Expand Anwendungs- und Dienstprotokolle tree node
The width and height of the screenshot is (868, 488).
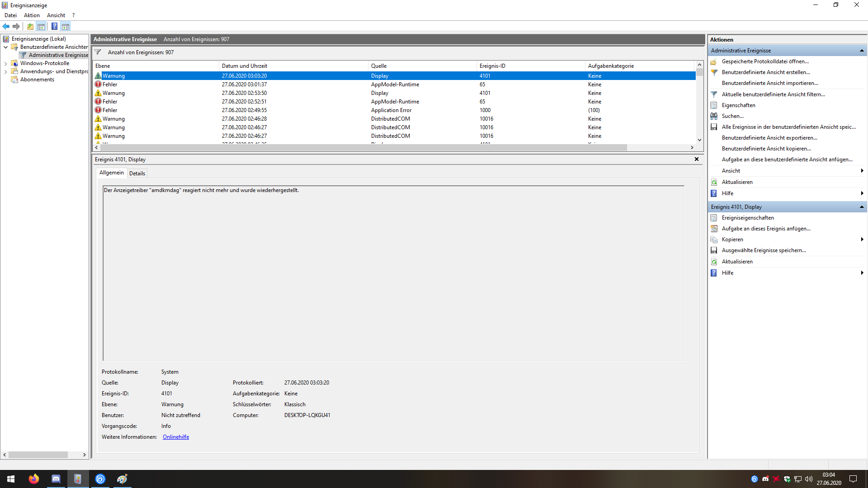click(5, 72)
